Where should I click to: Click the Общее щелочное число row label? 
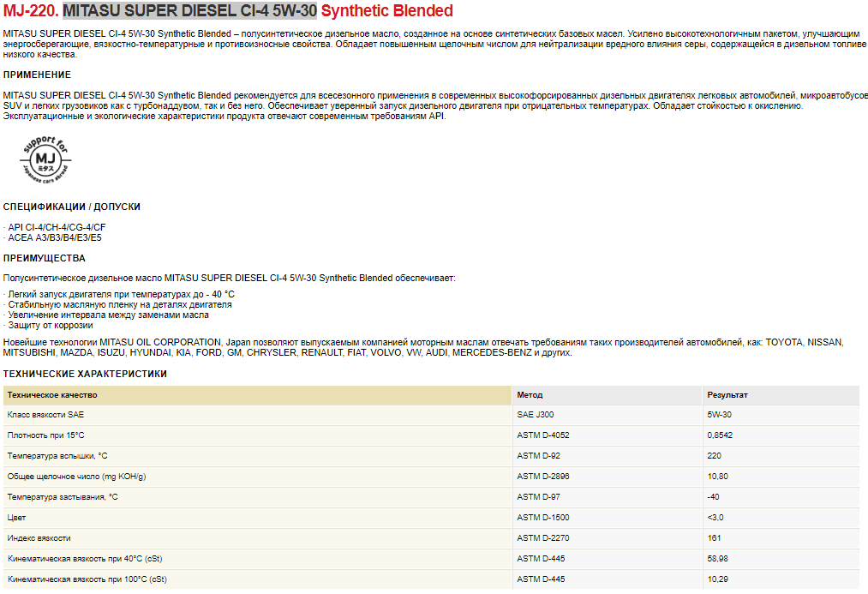point(76,477)
